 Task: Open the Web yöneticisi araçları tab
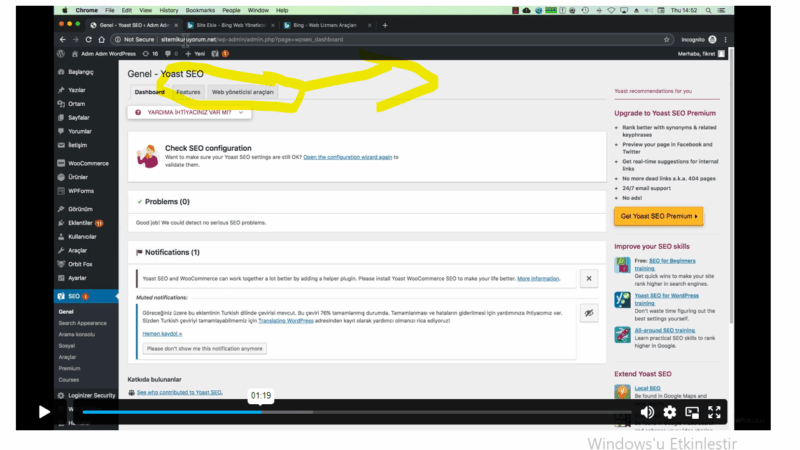click(241, 92)
